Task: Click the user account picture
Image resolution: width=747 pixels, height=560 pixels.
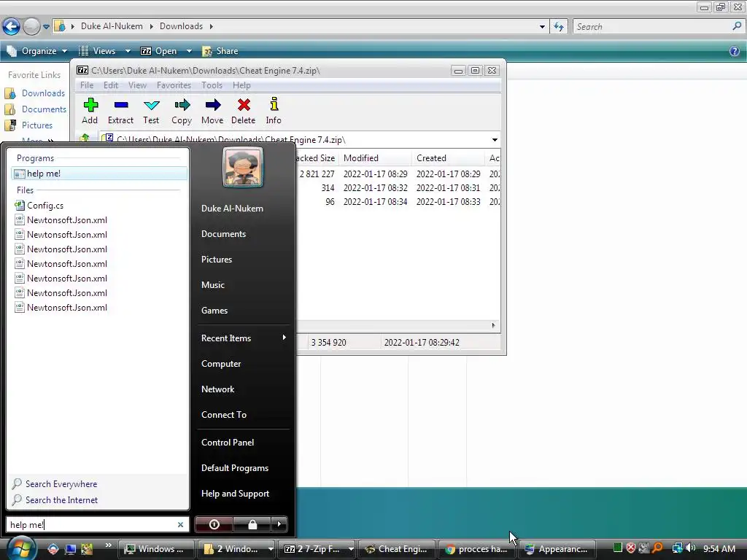Action: tap(242, 167)
